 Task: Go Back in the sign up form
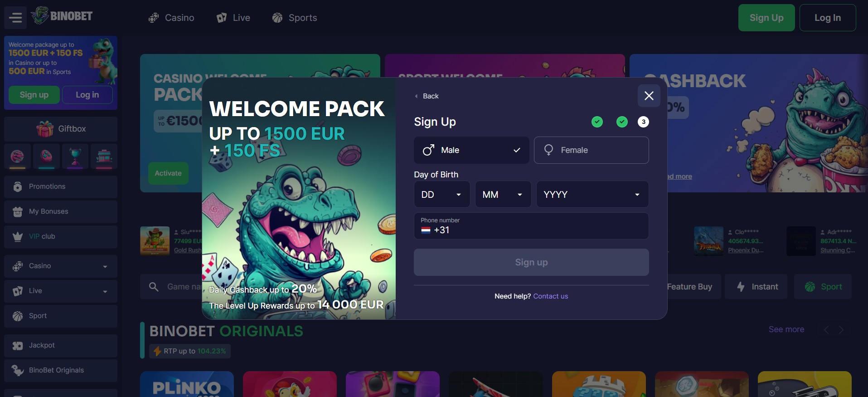(x=427, y=96)
